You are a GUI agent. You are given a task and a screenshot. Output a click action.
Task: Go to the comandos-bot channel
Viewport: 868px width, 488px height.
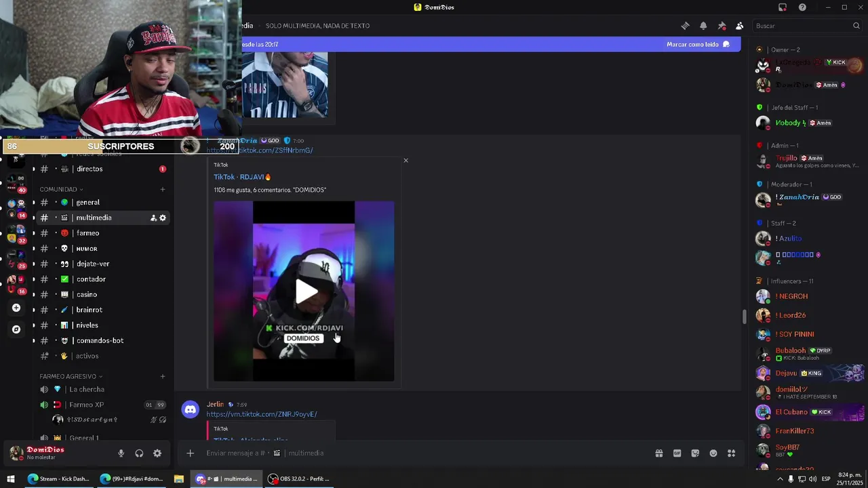100,341
